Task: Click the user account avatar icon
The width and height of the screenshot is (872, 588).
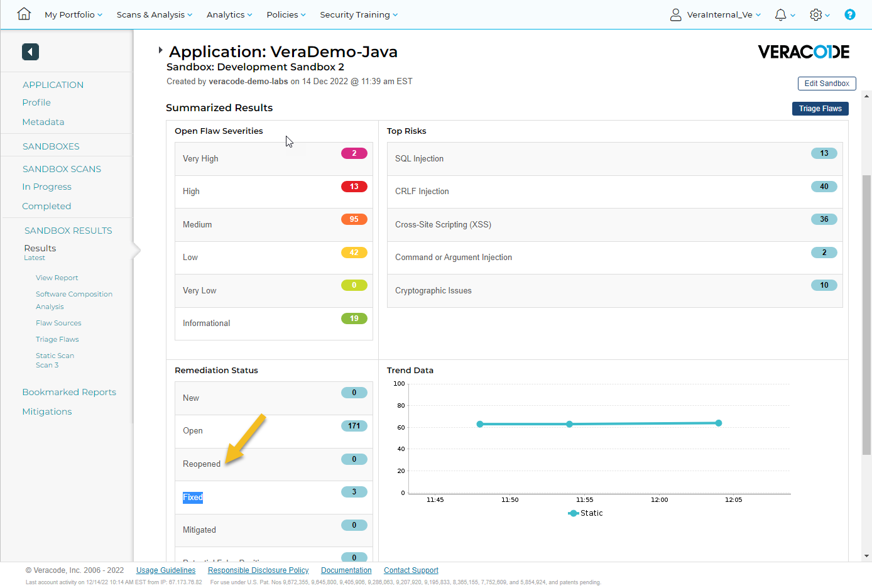Action: click(x=675, y=14)
